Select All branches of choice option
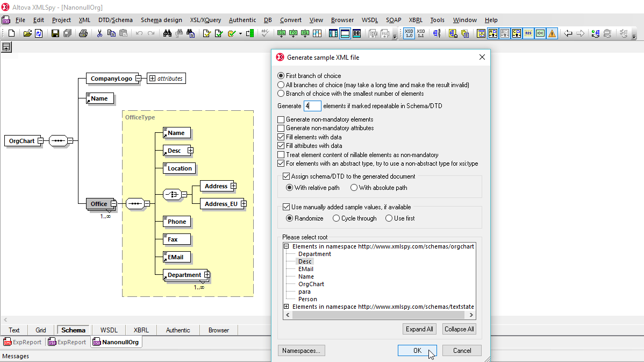644x362 pixels. pyautogui.click(x=281, y=85)
